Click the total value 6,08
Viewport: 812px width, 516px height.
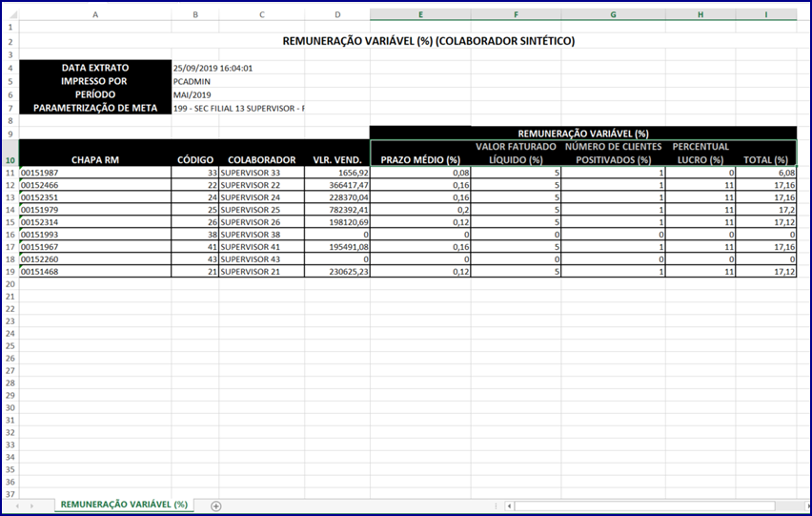766,173
